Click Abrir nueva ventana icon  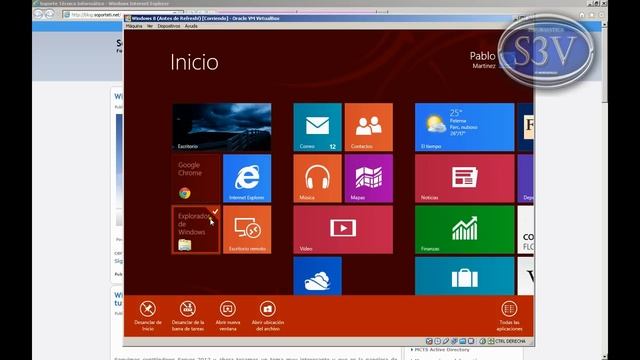[x=228, y=309]
